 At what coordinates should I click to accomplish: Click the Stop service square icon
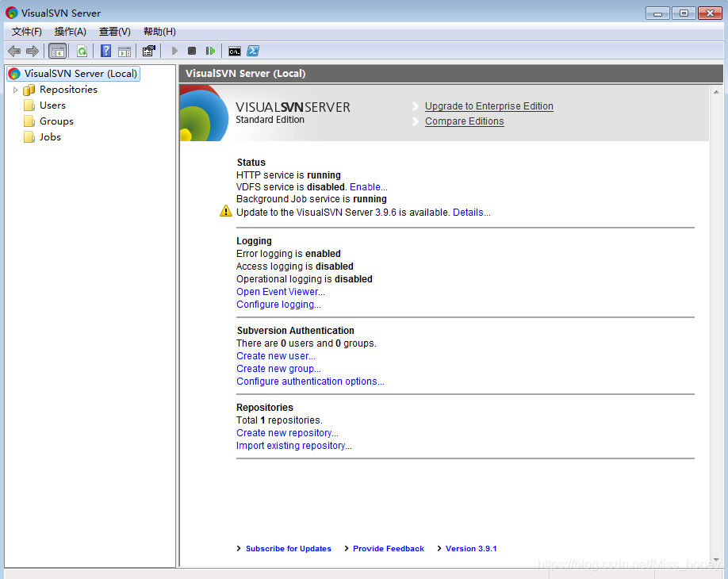(192, 51)
